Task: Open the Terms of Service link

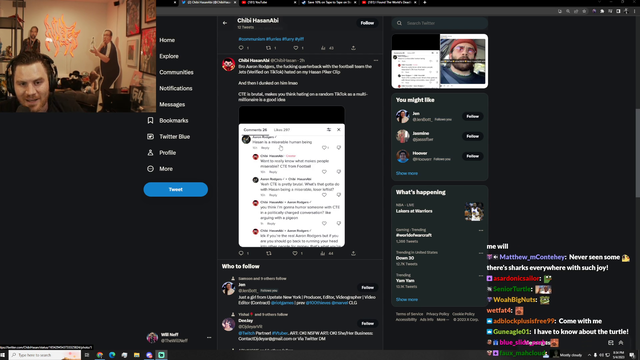Action: [x=409, y=314]
